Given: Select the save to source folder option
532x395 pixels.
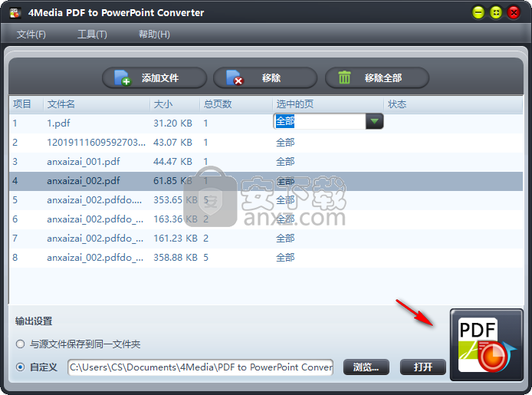Looking at the screenshot, I should [21, 344].
